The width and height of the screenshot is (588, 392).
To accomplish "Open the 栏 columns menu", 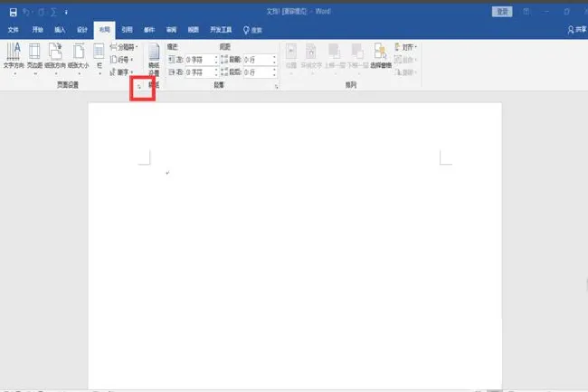I will click(x=99, y=58).
